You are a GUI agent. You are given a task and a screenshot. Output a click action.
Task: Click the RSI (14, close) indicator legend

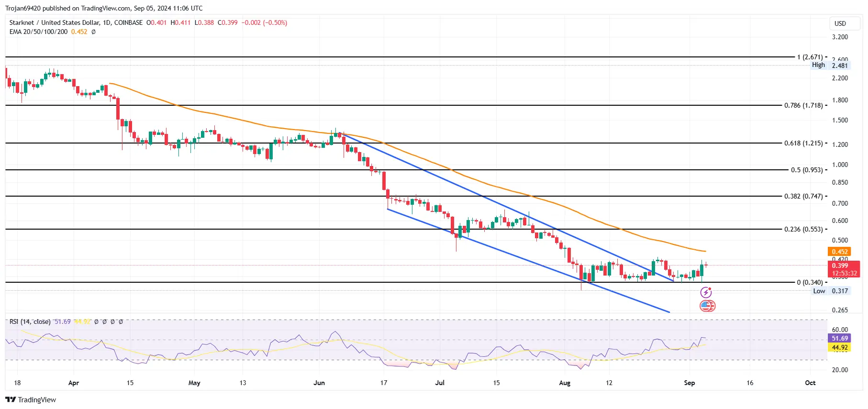point(30,321)
